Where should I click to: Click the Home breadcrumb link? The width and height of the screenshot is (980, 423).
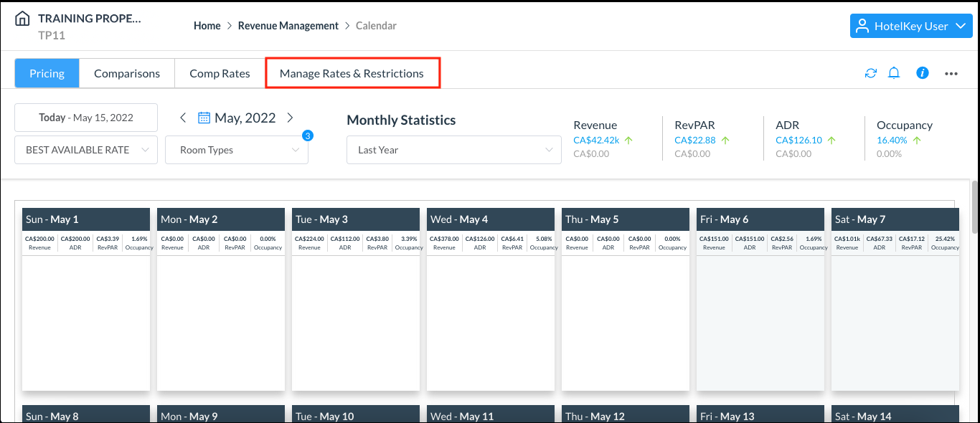click(207, 25)
